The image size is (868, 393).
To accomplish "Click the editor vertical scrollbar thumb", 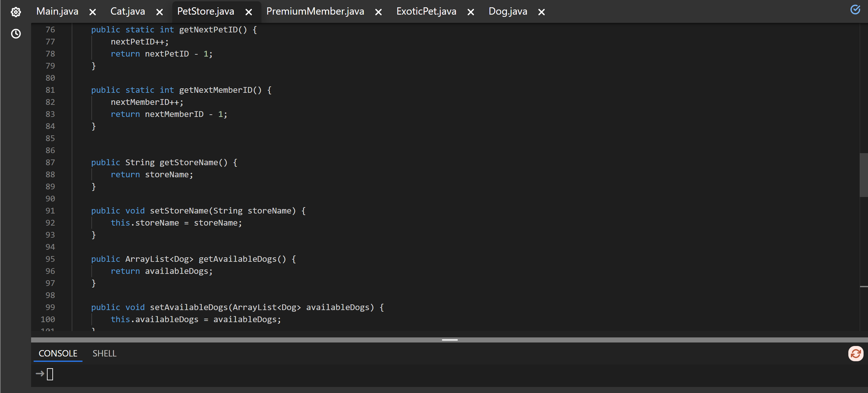I will click(863, 175).
